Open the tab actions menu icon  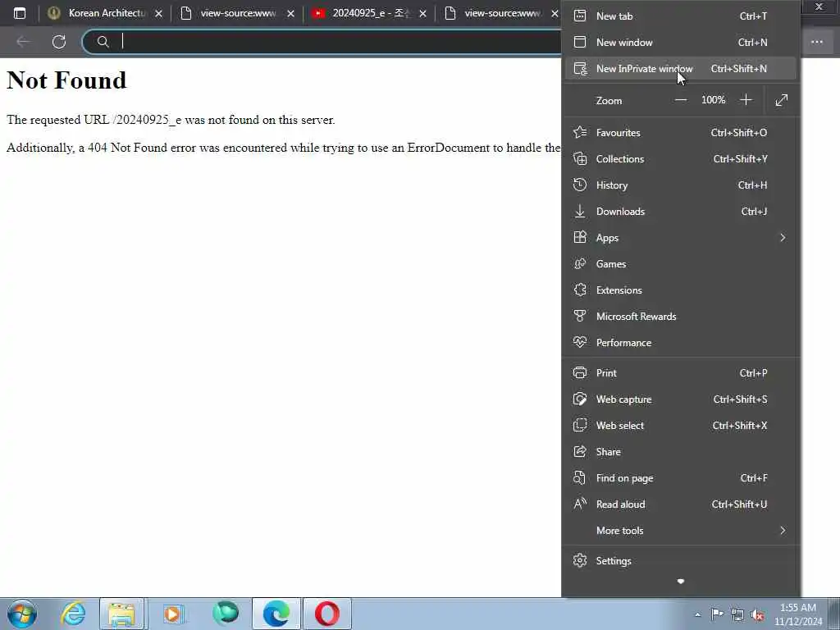tap(20, 13)
